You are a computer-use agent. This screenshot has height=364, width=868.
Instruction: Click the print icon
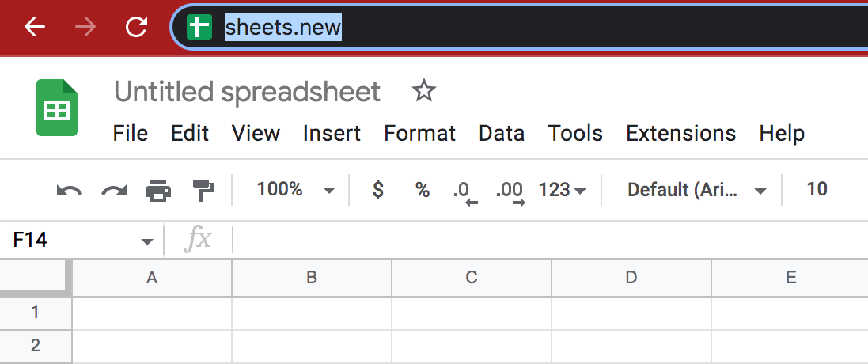tap(158, 190)
